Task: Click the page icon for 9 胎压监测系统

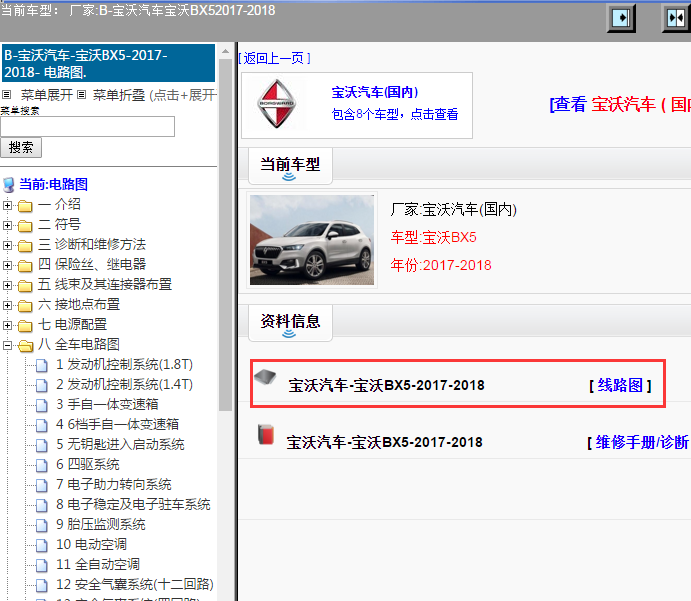Action: click(x=42, y=525)
